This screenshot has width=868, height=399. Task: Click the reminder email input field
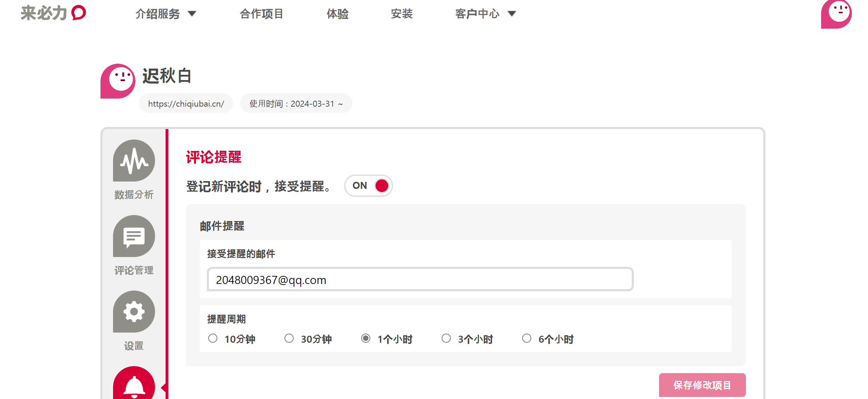point(420,279)
